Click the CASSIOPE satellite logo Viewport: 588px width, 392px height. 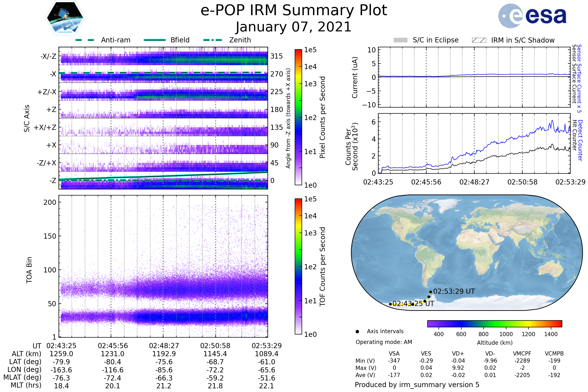click(65, 18)
